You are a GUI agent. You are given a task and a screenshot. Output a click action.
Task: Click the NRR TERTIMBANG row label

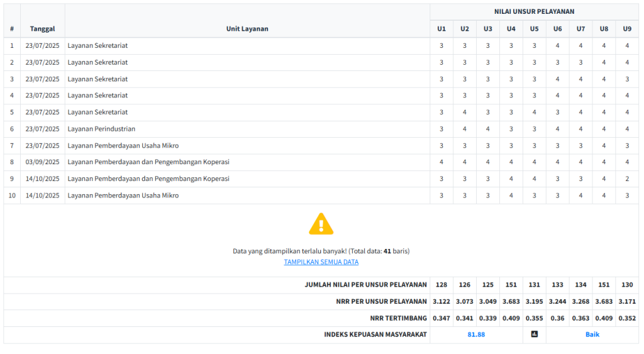tap(398, 318)
